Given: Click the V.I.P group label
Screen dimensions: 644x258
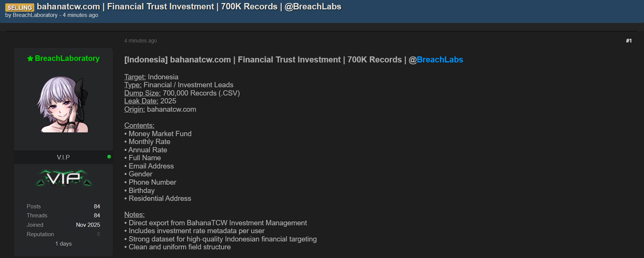Looking at the screenshot, I should click(63, 157).
